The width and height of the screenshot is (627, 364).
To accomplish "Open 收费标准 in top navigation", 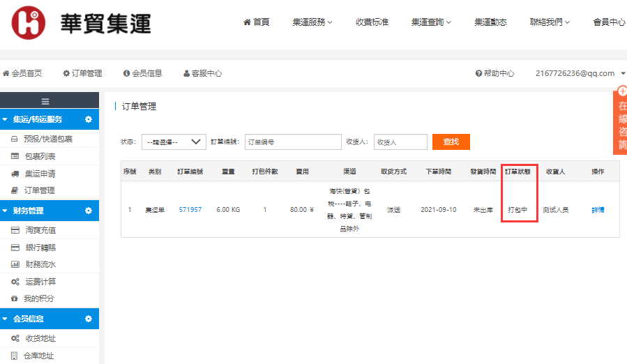I will pos(372,22).
